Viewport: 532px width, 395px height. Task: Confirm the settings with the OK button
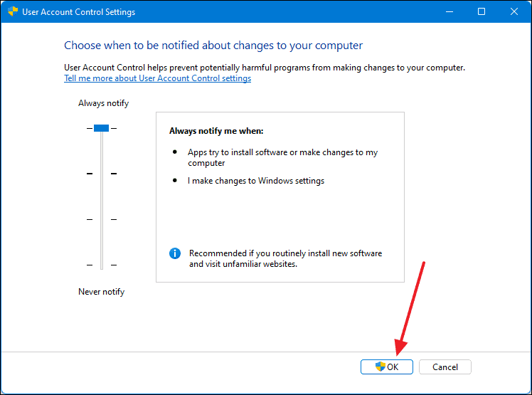pyautogui.click(x=386, y=367)
